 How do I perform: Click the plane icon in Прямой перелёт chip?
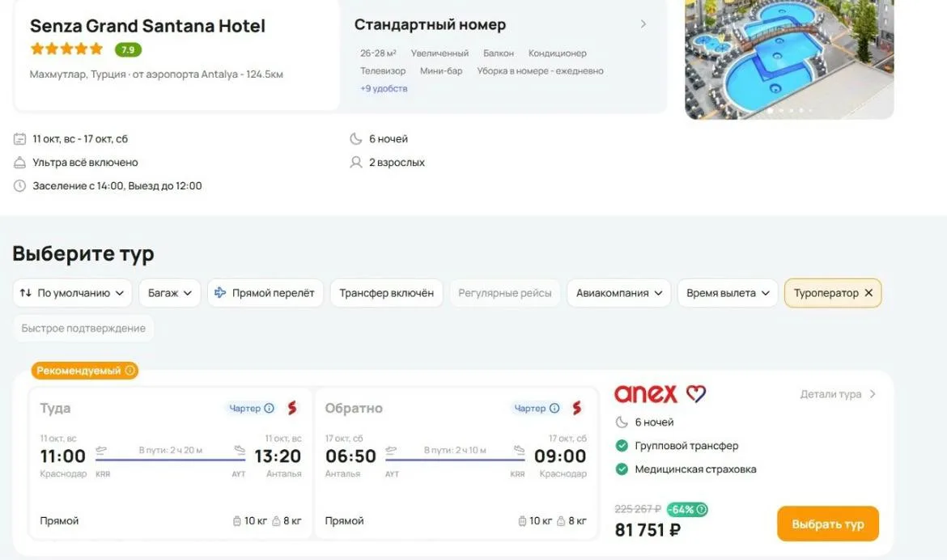[x=220, y=293]
